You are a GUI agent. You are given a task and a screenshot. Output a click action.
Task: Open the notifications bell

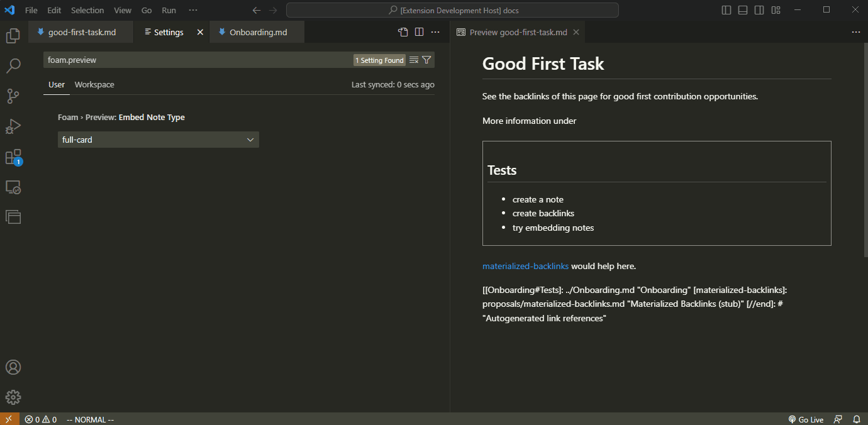tap(857, 419)
